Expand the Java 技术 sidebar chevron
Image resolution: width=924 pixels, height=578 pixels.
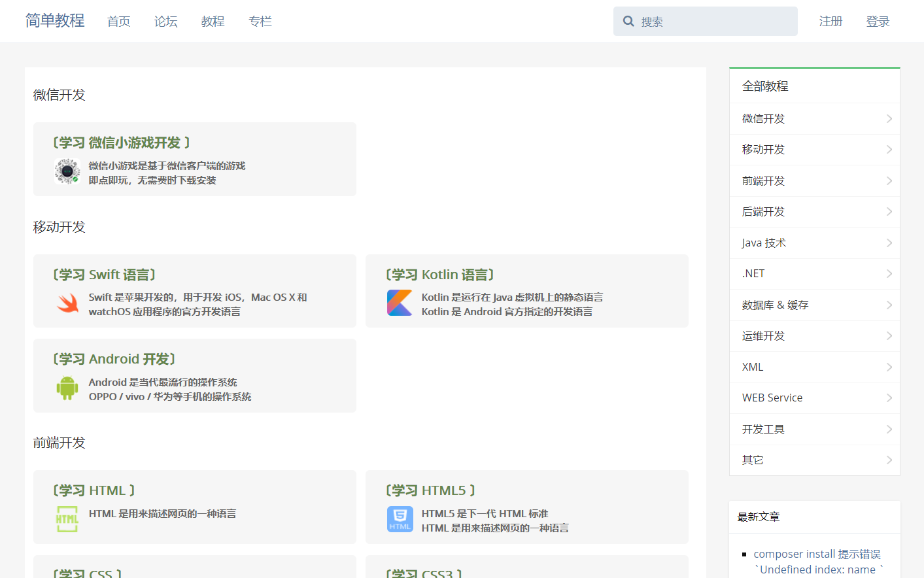click(x=889, y=243)
